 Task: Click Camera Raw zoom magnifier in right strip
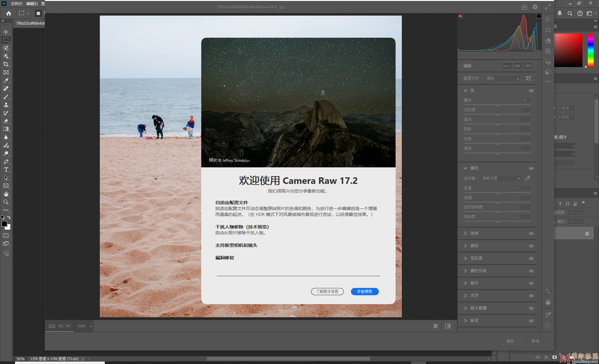(x=548, y=291)
